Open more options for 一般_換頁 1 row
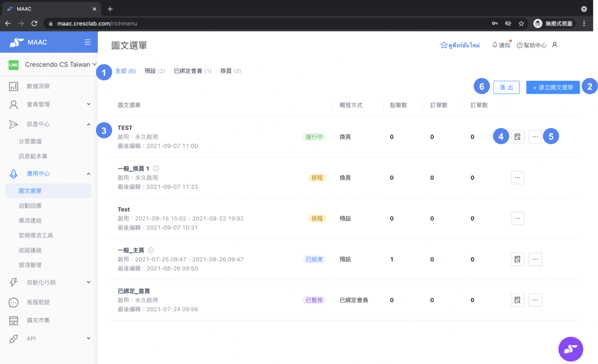Screen dimensions: 598x364 pos(517,178)
